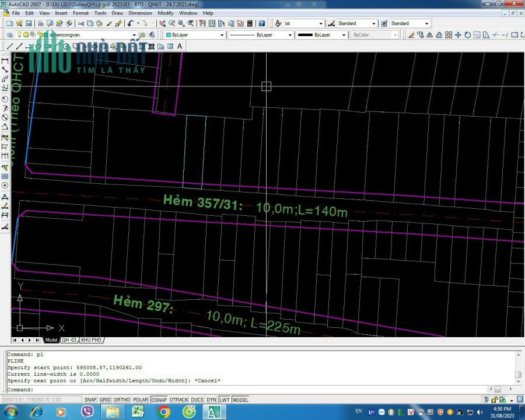Toggle POLAR tracking in status bar
The image size is (525, 420).
click(x=140, y=400)
